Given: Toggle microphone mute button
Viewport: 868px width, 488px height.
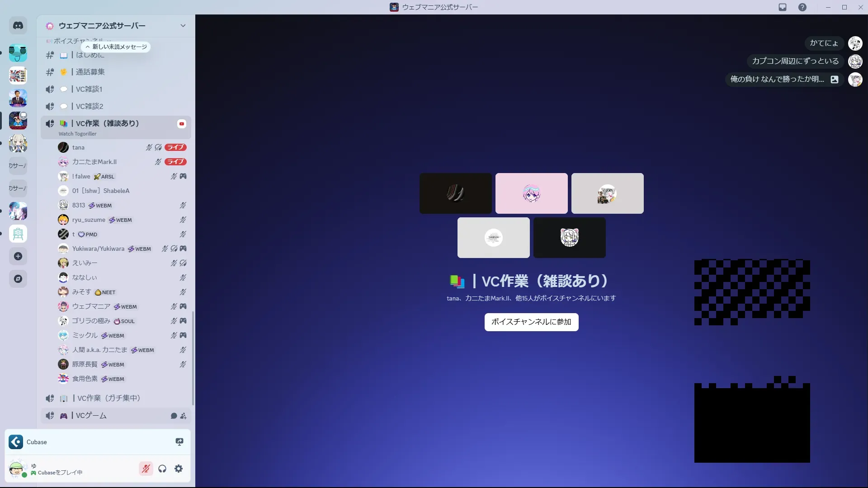Looking at the screenshot, I should click(146, 469).
